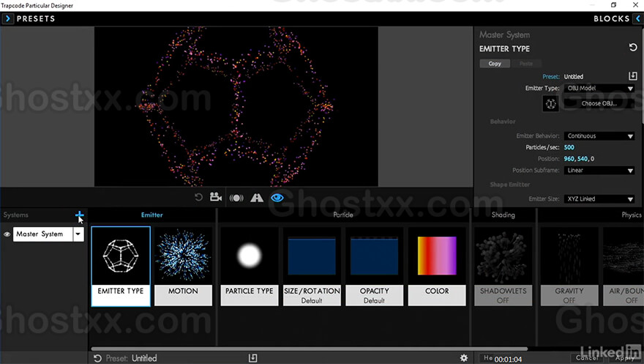Screen dimensions: 644x364
Task: Click the Untitled preset name in bottom bar
Action: click(x=144, y=358)
